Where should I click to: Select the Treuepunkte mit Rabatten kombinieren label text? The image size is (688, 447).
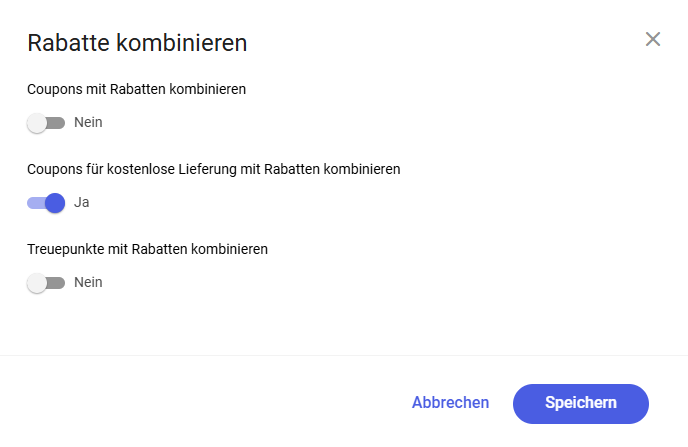click(x=147, y=249)
